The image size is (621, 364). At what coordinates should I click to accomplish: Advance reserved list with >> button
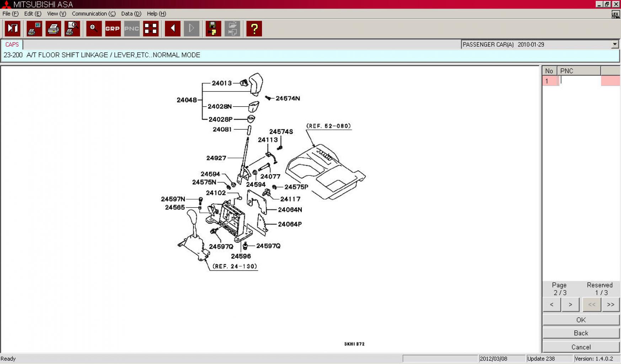[610, 305]
